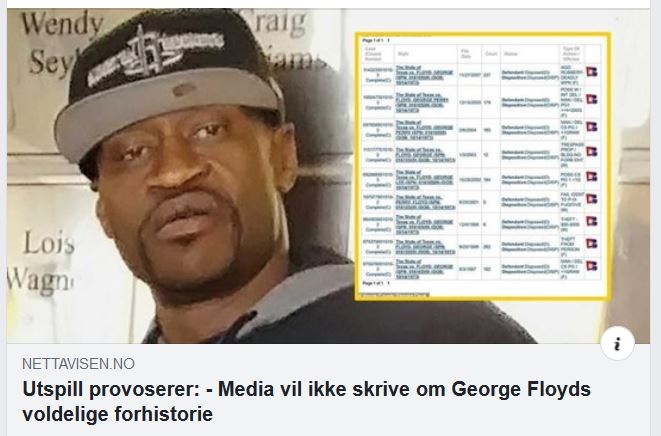The image size is (661, 436).
Task: Click the first State of Texas case link
Action: coord(425,75)
